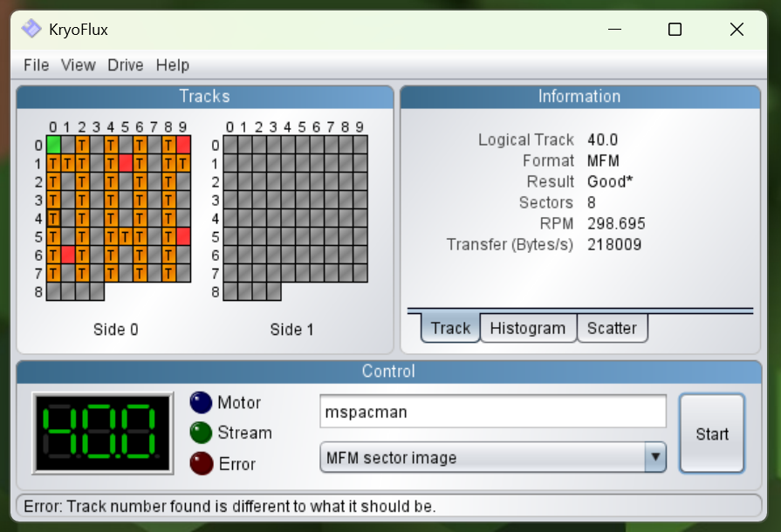Image resolution: width=781 pixels, height=532 pixels.
Task: Open the Help menu
Action: (x=172, y=65)
